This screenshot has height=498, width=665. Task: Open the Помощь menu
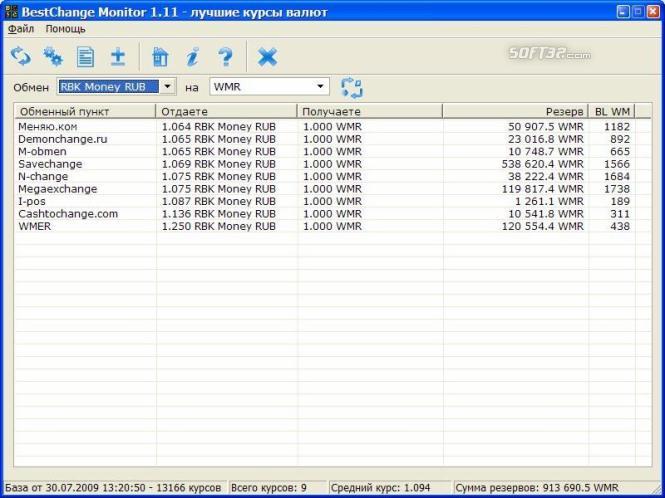(65, 29)
